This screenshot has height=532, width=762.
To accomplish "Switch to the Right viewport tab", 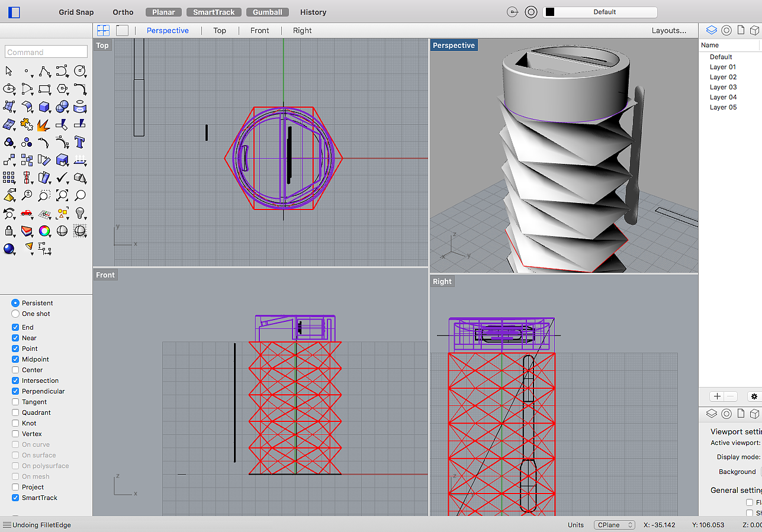I will click(x=302, y=30).
